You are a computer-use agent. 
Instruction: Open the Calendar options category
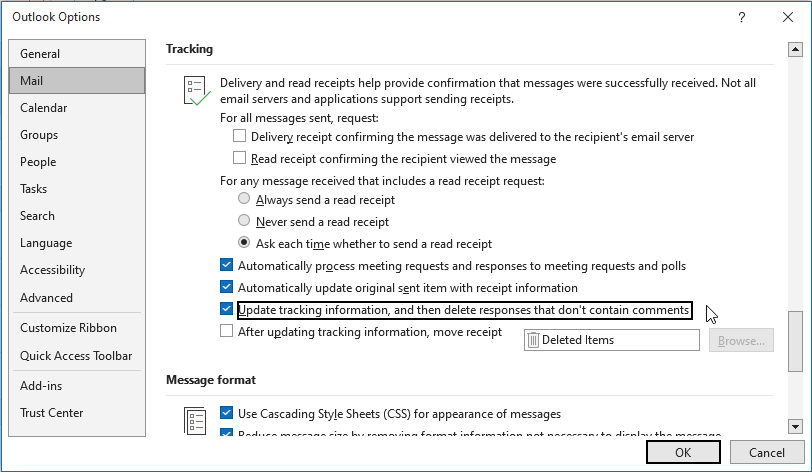[x=77, y=108]
